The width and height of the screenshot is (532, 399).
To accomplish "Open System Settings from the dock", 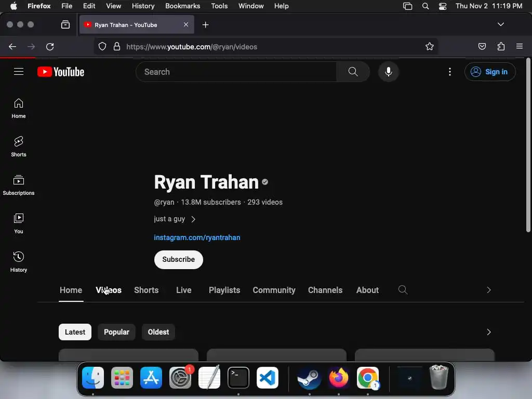I will point(180,378).
